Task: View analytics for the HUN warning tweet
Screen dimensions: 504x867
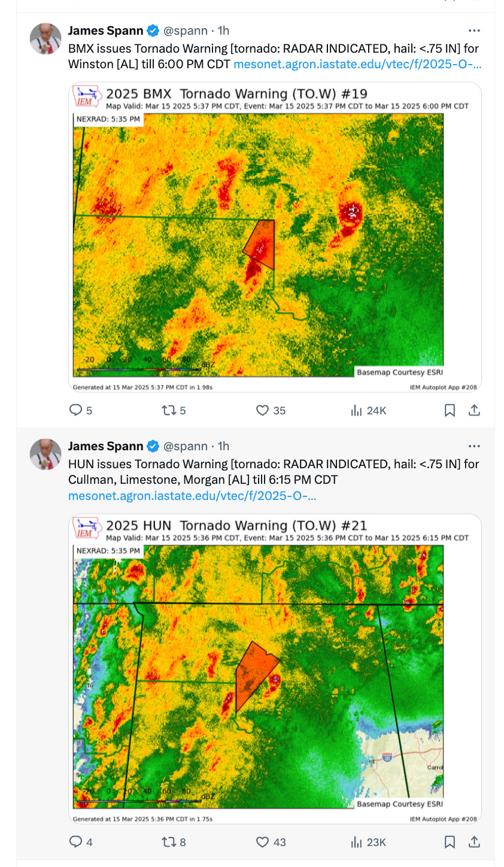Action: tap(357, 842)
